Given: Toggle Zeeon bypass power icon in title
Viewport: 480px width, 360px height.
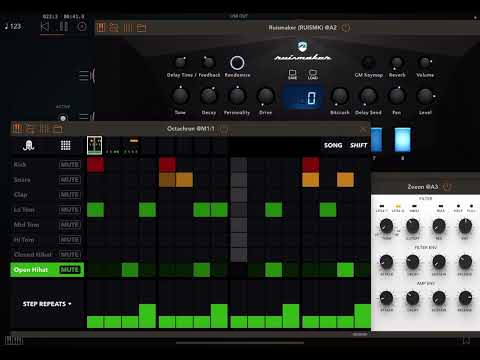Looking at the screenshot, I should coord(447,187).
